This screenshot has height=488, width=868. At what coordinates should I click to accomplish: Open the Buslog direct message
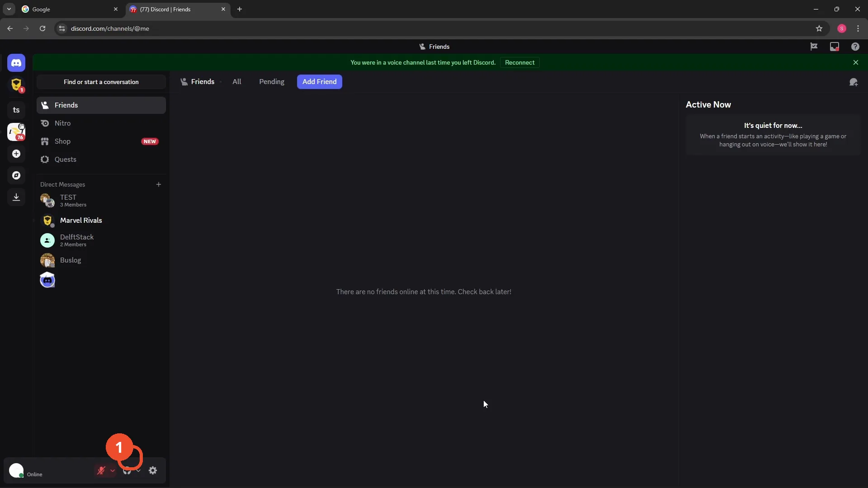pyautogui.click(x=101, y=260)
